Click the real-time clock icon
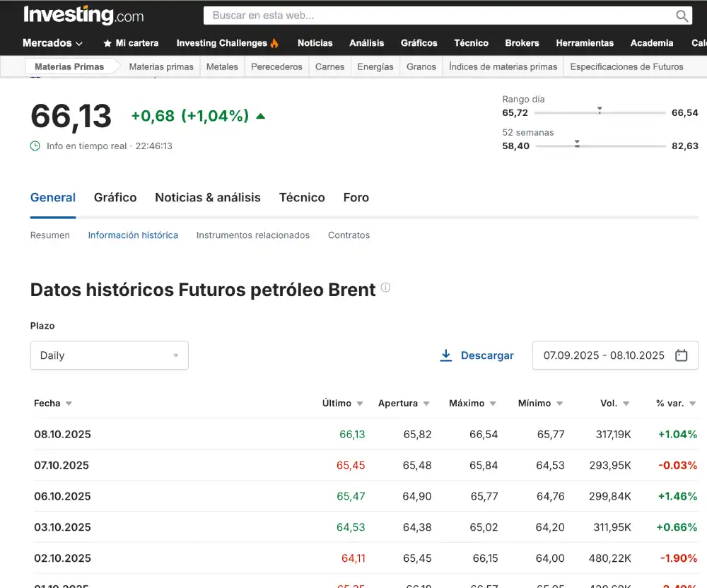 35,146
